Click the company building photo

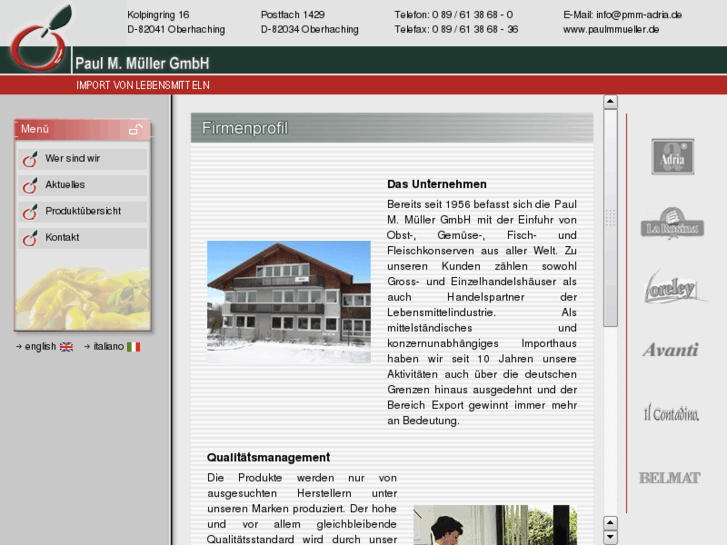[289, 302]
